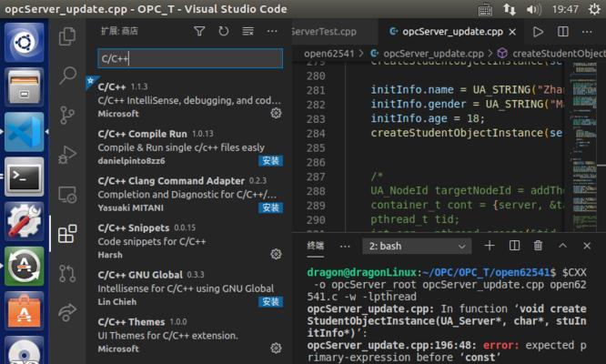
Task: Select the 2: bash terminal dropdown
Action: [x=417, y=246]
